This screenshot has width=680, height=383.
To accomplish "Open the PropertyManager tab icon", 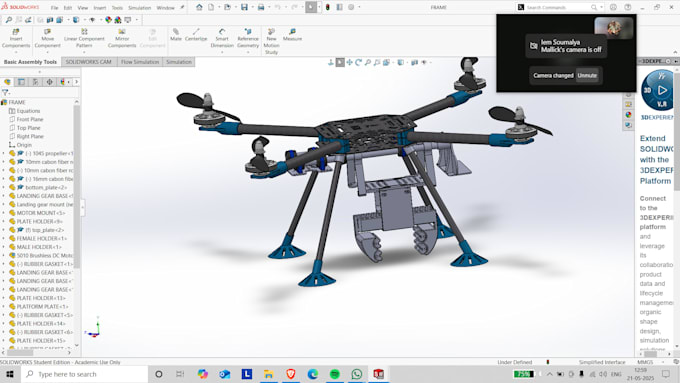I will click(x=21, y=82).
